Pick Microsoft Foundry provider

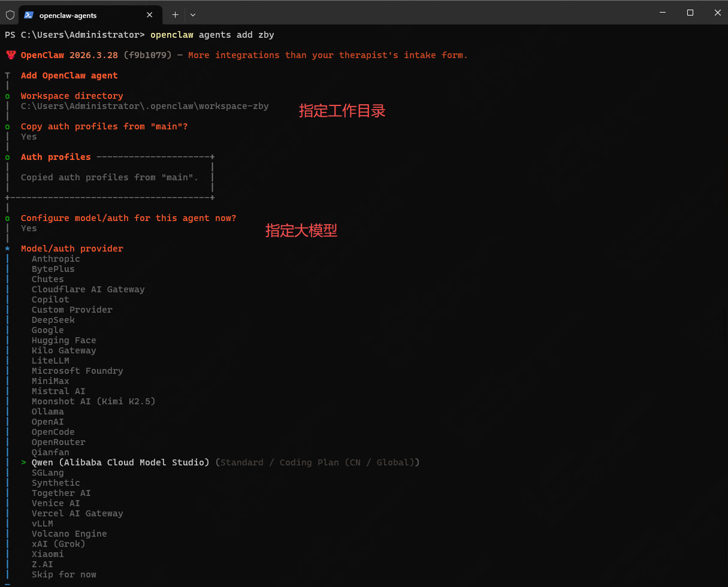click(x=77, y=371)
